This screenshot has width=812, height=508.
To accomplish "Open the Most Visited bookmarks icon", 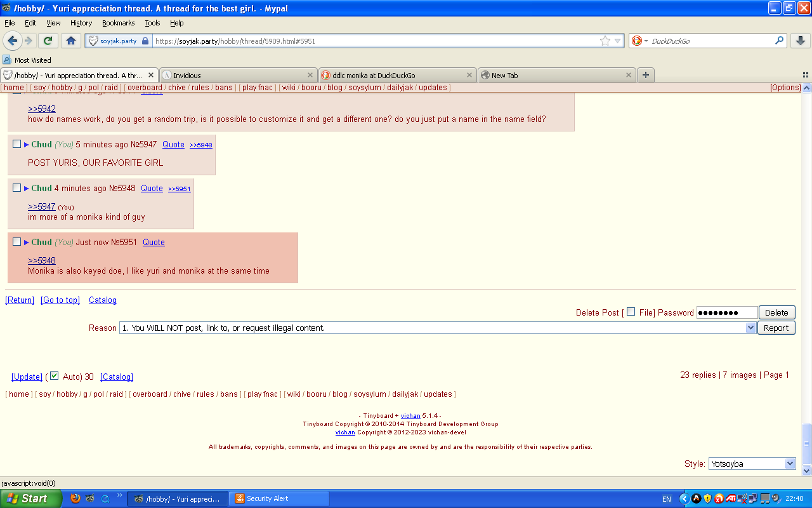I will pyautogui.click(x=7, y=60).
